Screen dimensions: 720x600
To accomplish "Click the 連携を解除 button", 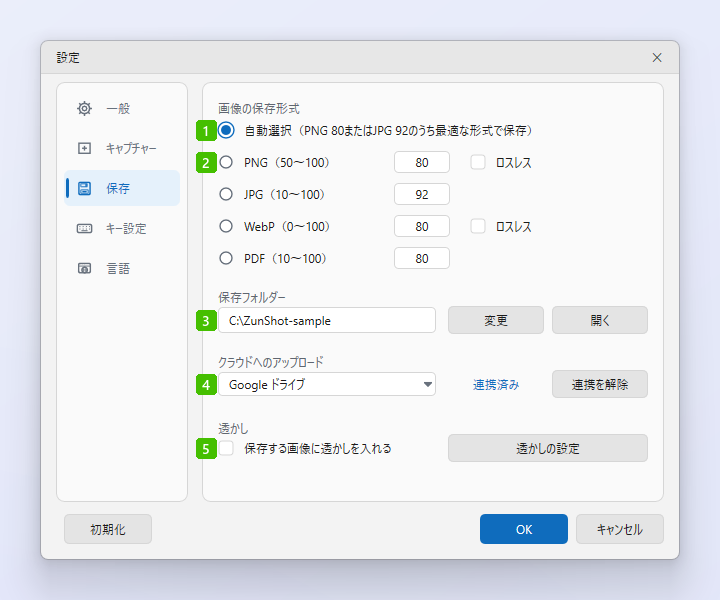I will 600,384.
